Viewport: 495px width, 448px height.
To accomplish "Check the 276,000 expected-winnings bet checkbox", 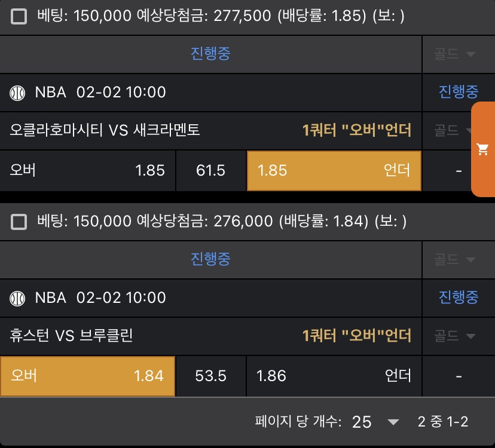I will (19, 222).
